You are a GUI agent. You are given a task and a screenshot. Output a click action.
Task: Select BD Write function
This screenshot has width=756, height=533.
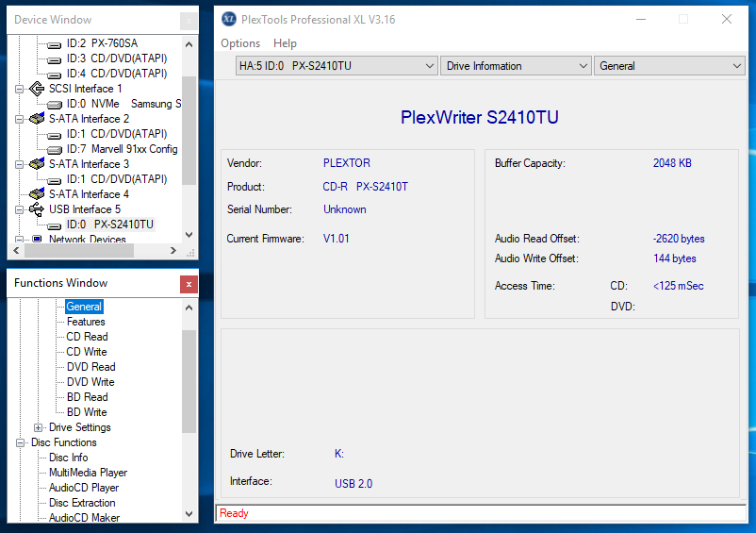tap(87, 412)
